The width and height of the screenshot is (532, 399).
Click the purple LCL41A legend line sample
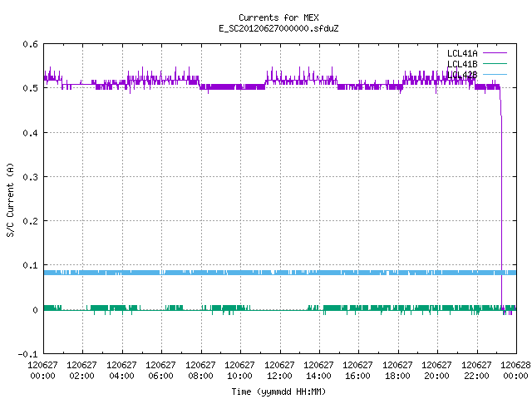pyautogui.click(x=495, y=53)
